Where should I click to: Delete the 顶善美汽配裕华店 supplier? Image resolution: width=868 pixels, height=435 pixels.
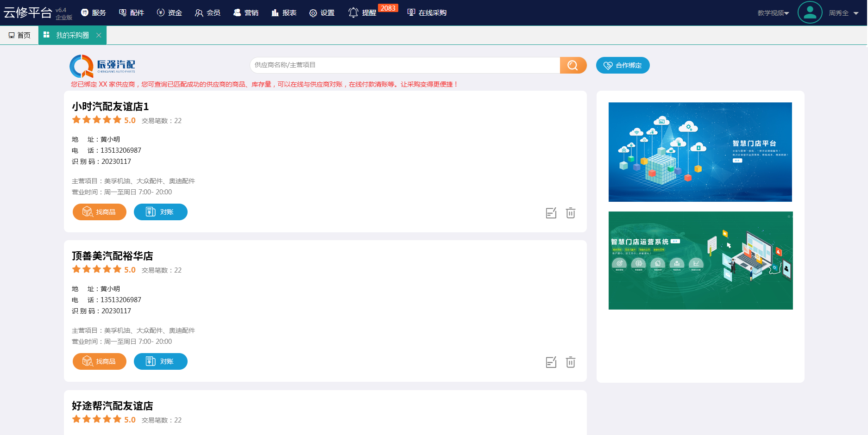coord(571,362)
